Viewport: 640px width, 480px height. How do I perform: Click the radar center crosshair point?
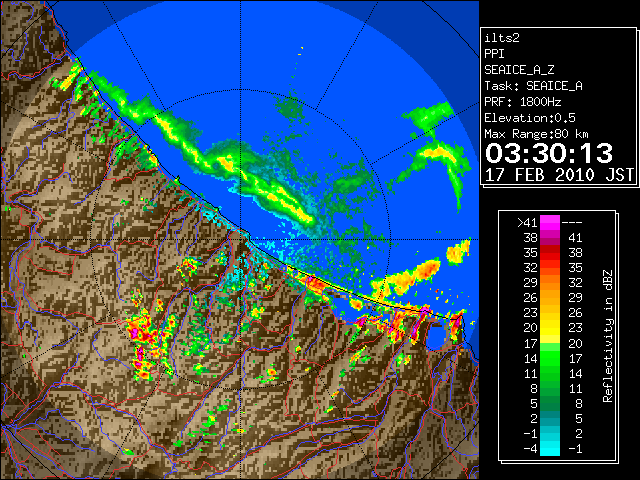click(240, 240)
